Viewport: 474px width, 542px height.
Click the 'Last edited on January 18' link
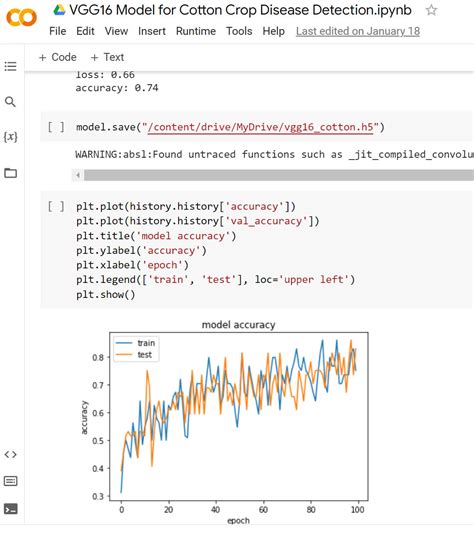click(358, 31)
